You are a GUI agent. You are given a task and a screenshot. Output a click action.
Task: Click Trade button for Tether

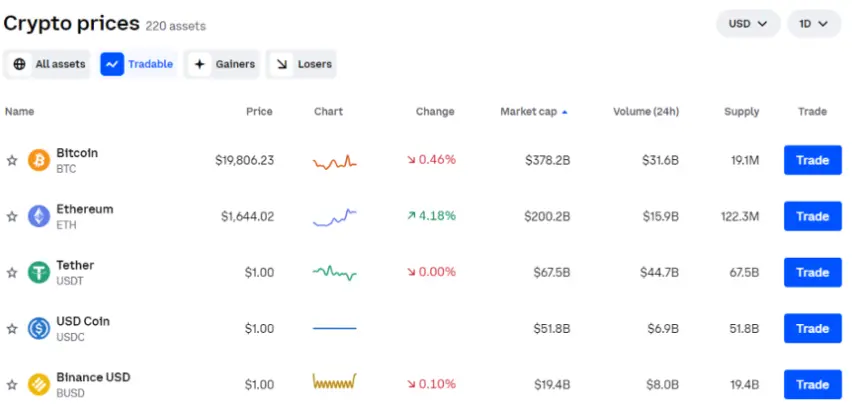812,272
